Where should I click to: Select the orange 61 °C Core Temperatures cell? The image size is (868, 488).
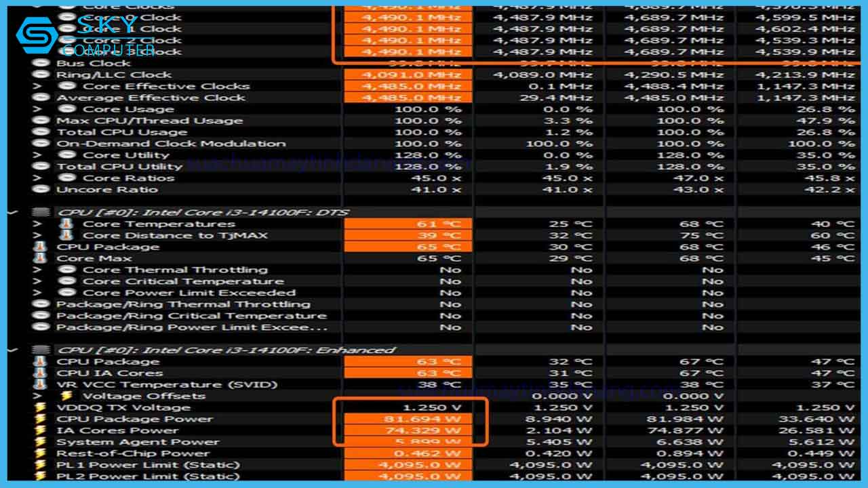coord(407,224)
